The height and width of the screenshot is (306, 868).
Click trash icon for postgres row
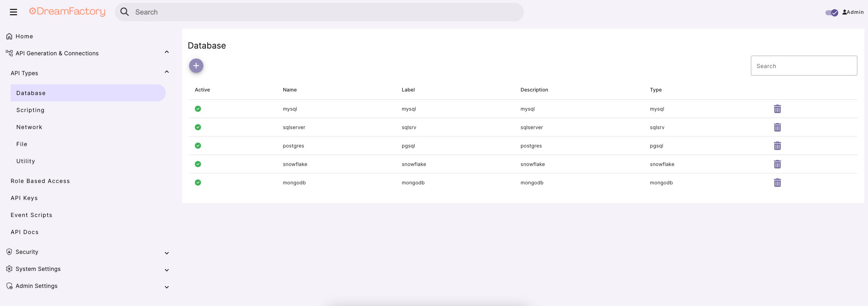[777, 146]
